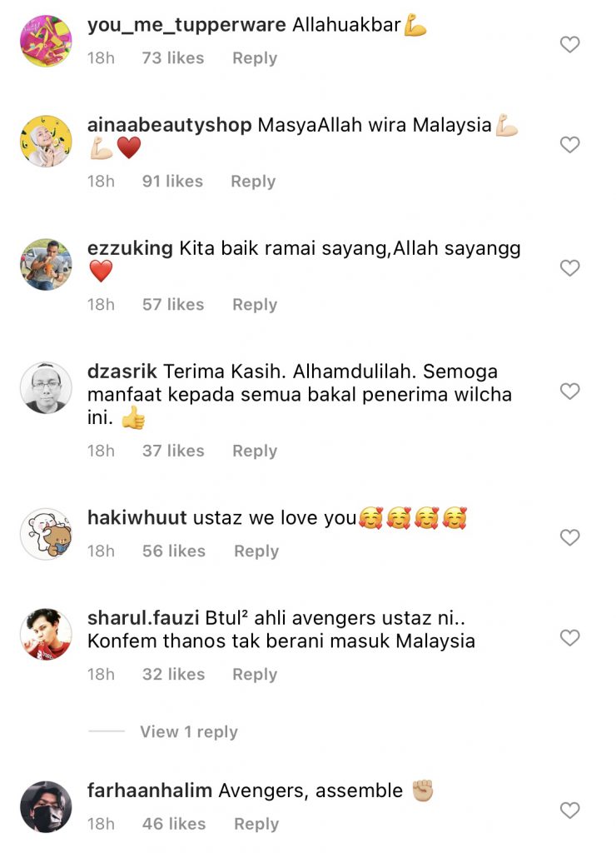This screenshot has width=616, height=853.
Task: Like ezzuking's comment via heart icon
Action: (569, 267)
